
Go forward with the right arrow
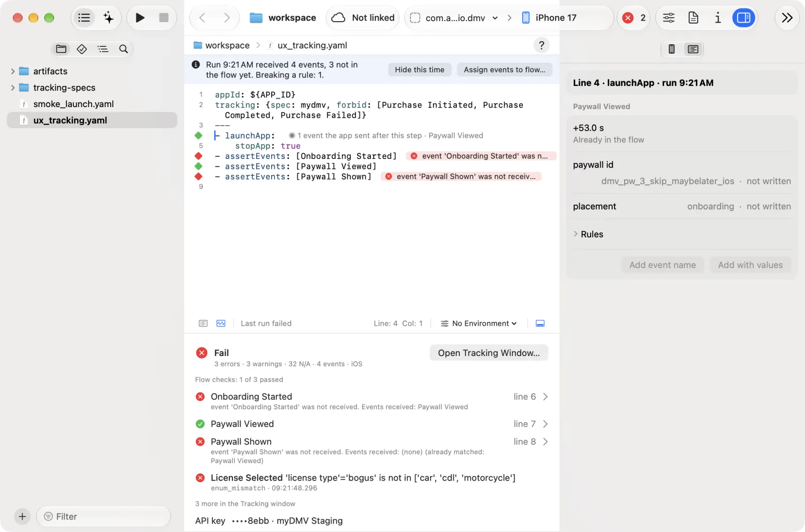(x=227, y=18)
